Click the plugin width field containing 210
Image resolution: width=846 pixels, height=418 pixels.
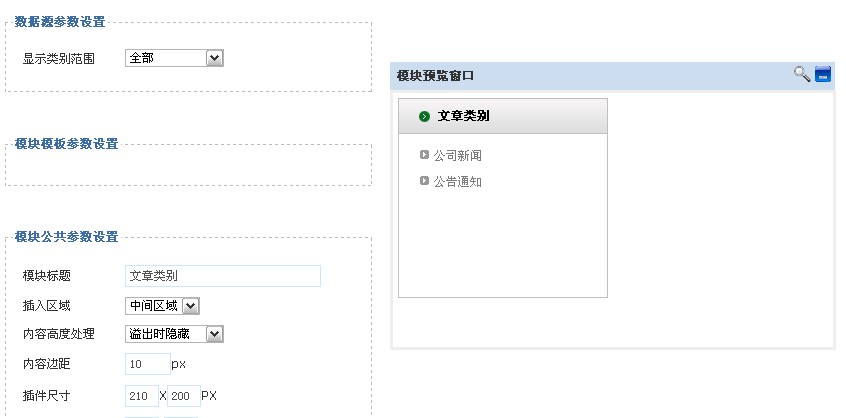(142, 396)
